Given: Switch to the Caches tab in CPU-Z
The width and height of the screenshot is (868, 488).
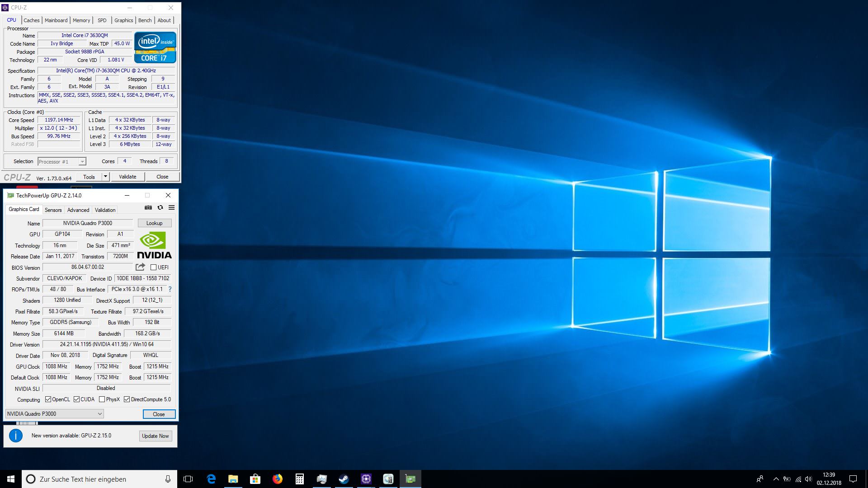Looking at the screenshot, I should click(x=32, y=20).
